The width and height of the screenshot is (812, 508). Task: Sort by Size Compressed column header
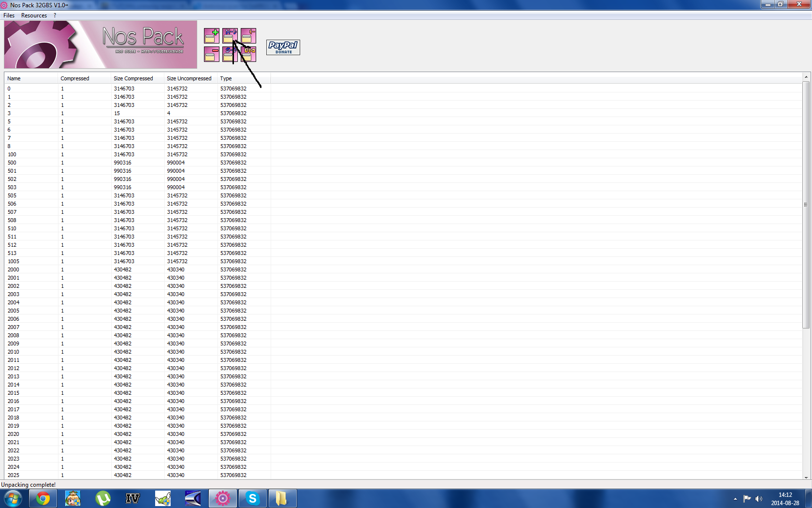pos(137,78)
